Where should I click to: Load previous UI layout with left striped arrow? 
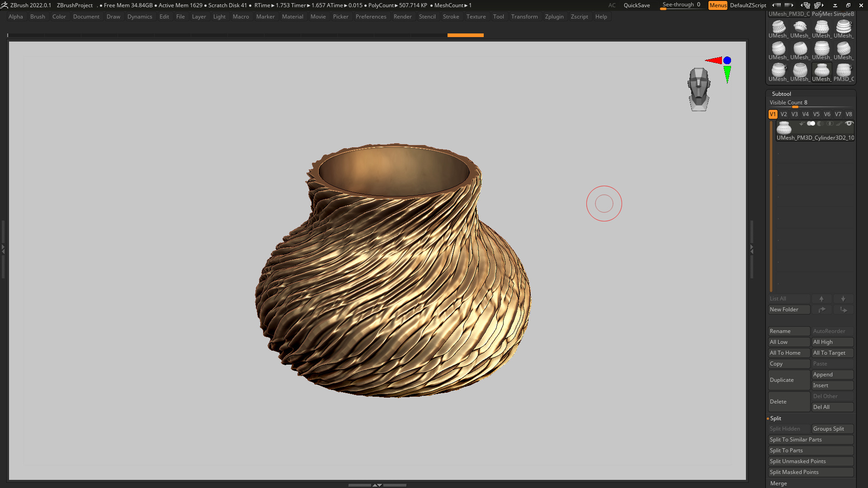click(777, 5)
